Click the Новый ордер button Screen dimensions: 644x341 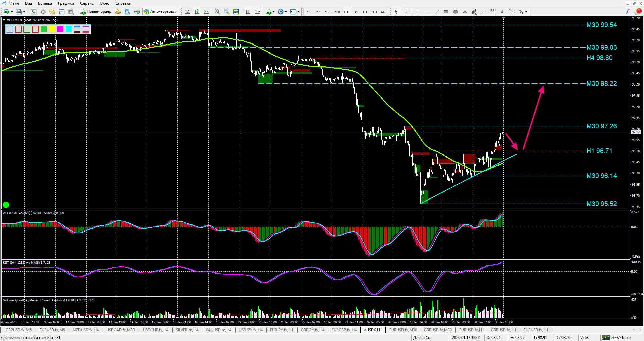point(96,12)
